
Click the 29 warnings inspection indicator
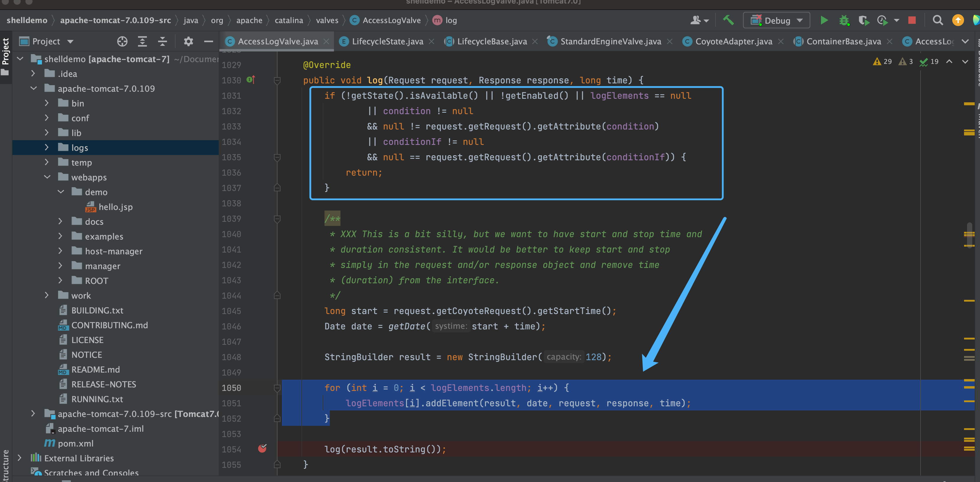point(882,61)
